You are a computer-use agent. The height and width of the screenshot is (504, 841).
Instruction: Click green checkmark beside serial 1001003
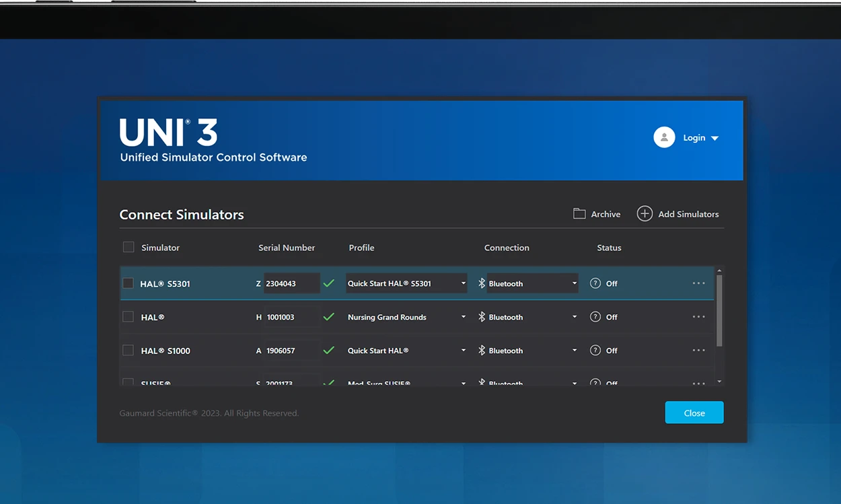(x=328, y=317)
